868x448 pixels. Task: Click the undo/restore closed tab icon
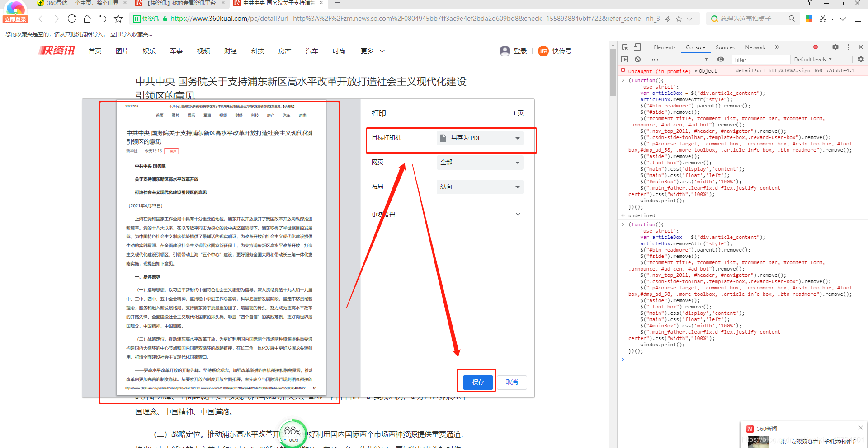103,19
